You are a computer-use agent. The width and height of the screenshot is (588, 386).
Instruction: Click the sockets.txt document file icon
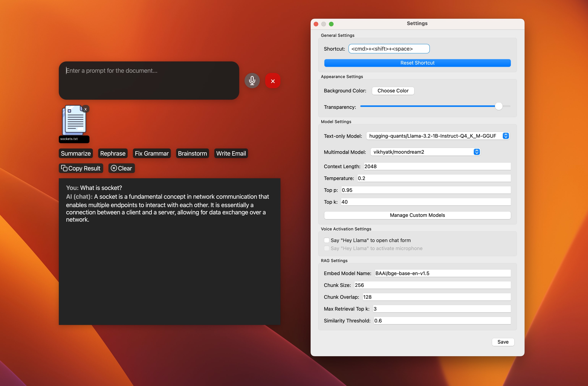tap(74, 120)
